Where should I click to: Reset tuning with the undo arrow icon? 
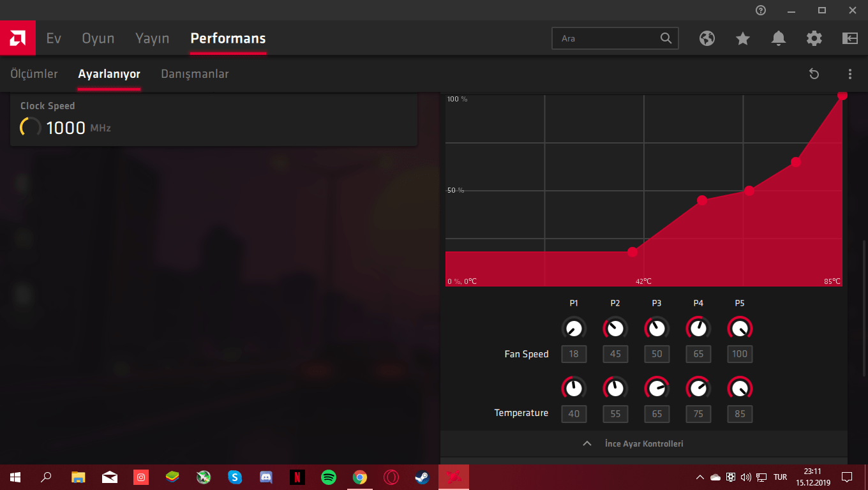pyautogui.click(x=814, y=74)
